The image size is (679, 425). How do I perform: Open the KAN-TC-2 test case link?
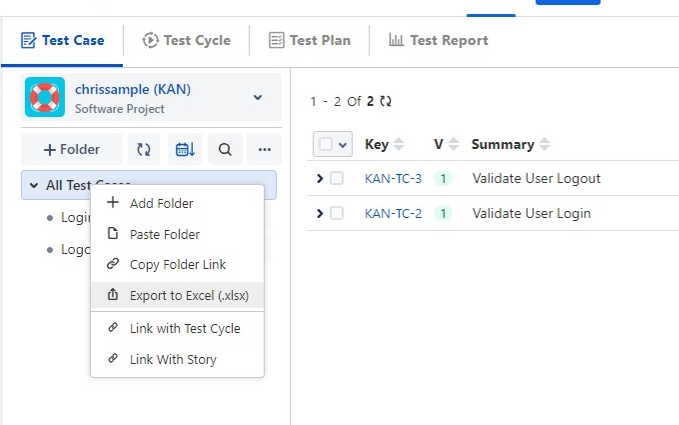(393, 213)
